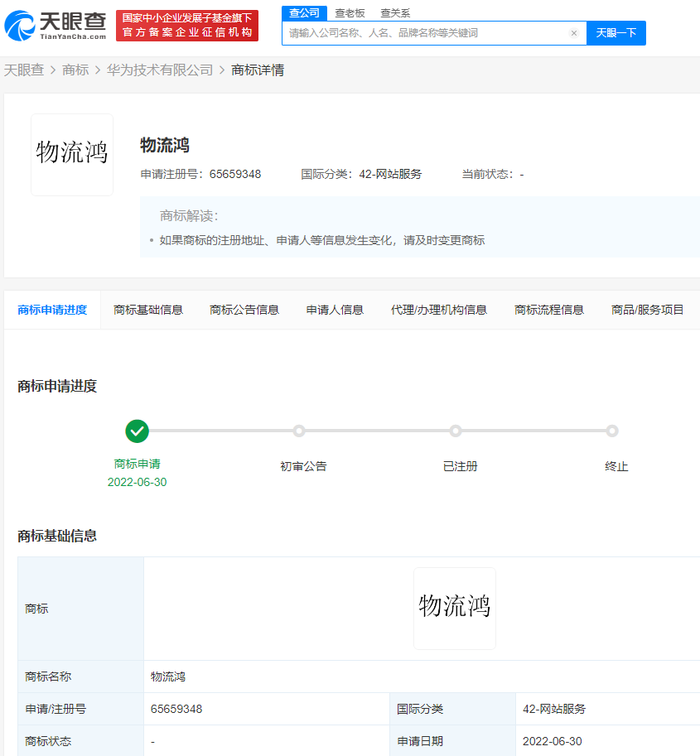Click the red 官方备案企业征信机构 badge
The height and width of the screenshot is (756, 700).
[x=187, y=26]
